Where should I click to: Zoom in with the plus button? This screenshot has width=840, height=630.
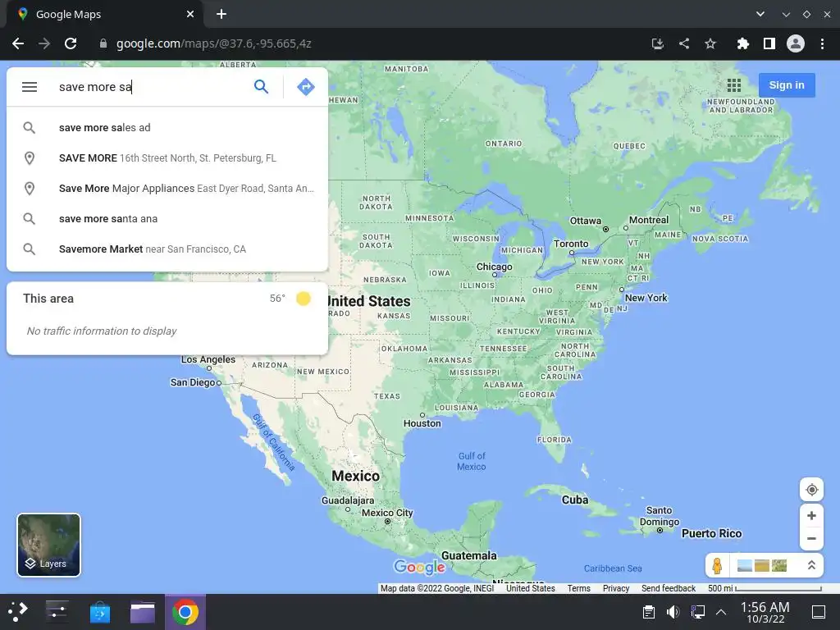(x=811, y=515)
